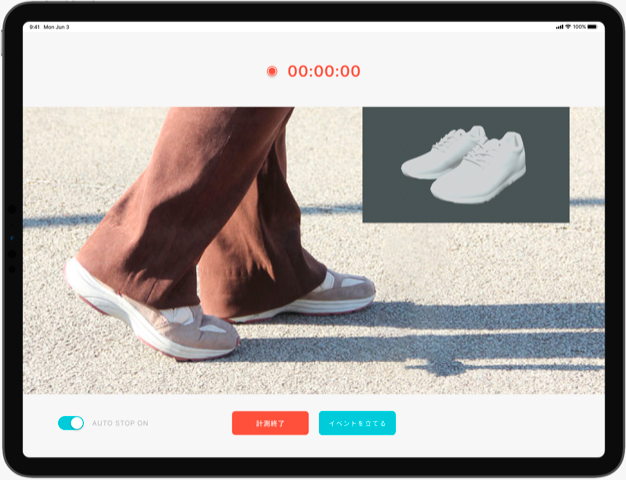Tap the 100% battery percentage text
Viewport: 626px width, 480px height.
coord(580,26)
